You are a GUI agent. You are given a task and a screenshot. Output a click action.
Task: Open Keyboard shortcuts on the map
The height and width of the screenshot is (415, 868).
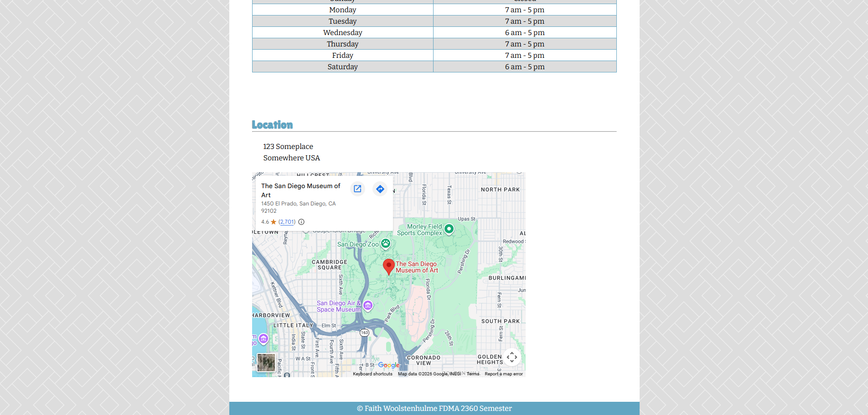pos(372,374)
